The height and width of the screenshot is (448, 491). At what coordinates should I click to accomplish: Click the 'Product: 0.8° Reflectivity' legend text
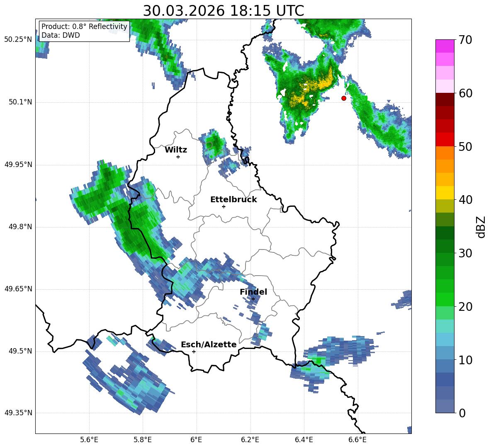point(84,26)
